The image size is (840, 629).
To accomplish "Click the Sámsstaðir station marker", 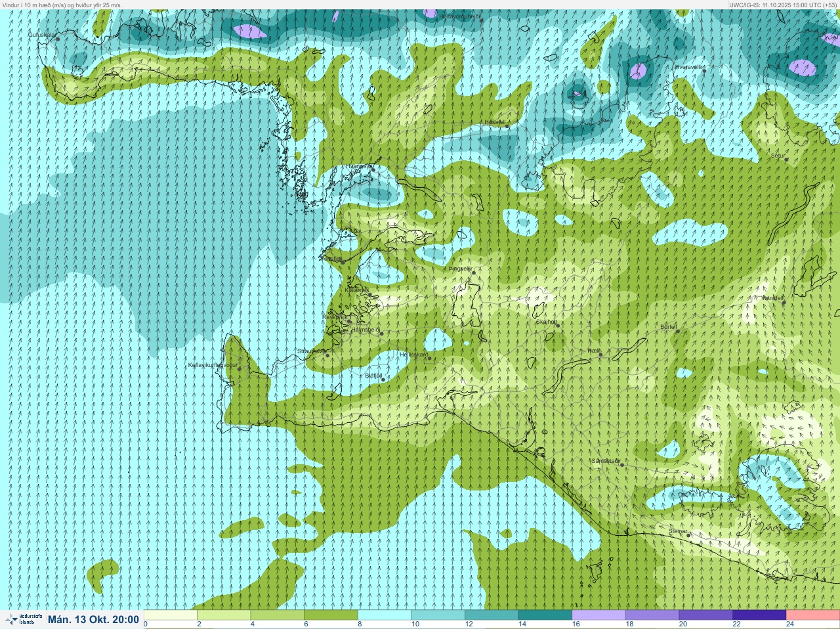I will click(x=622, y=465).
